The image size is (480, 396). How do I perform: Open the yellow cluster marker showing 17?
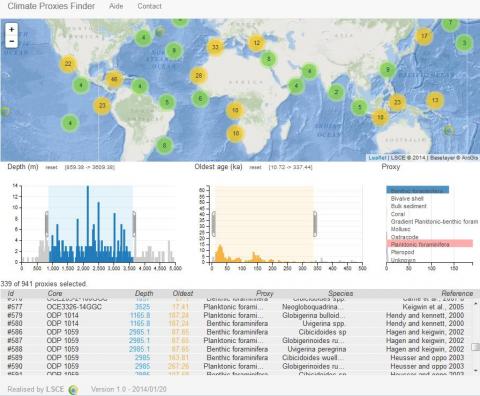pos(424,36)
